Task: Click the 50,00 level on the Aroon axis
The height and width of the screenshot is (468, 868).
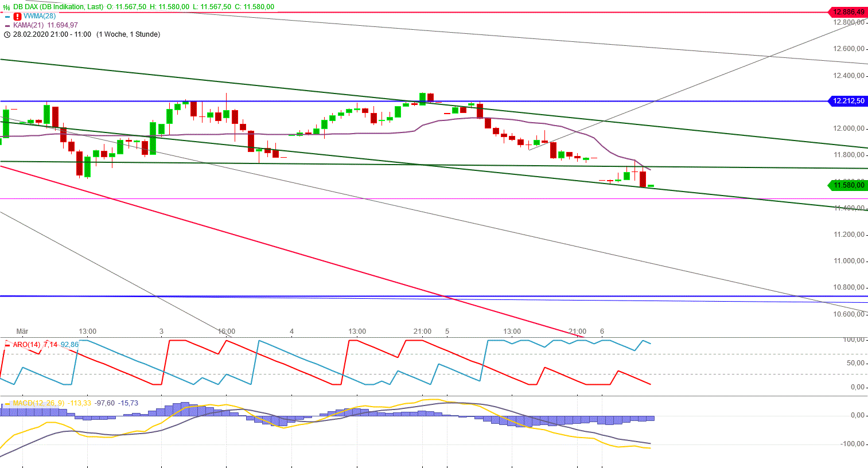Action: (x=856, y=364)
